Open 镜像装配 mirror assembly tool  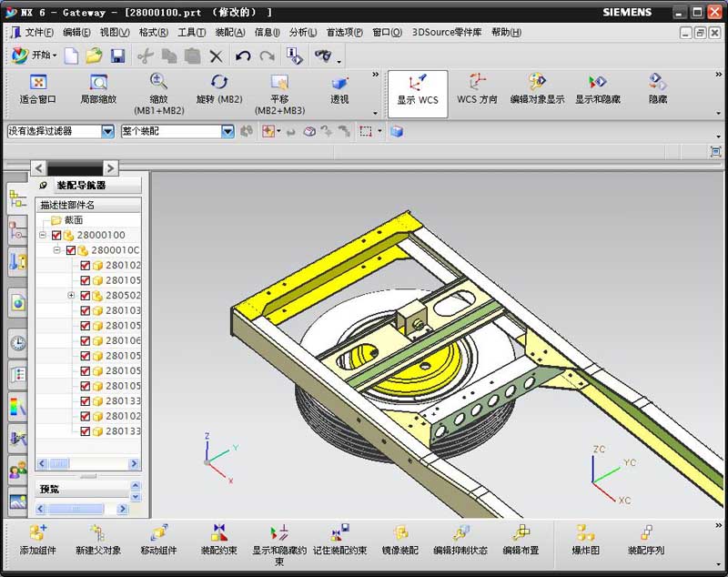[x=400, y=533]
